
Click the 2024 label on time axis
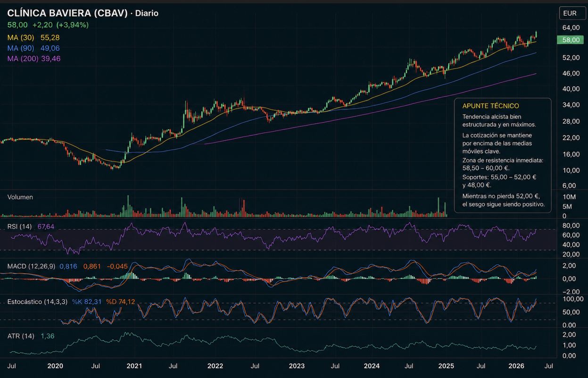point(372,366)
